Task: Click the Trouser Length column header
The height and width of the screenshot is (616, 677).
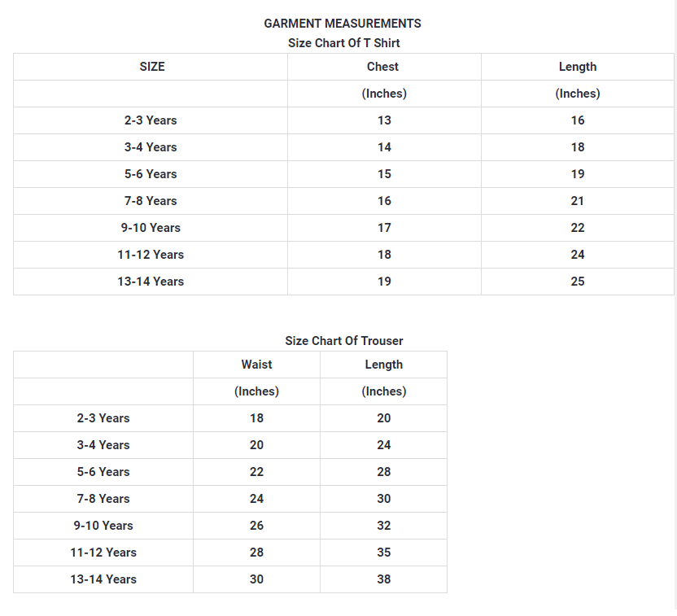Action: pyautogui.click(x=383, y=365)
